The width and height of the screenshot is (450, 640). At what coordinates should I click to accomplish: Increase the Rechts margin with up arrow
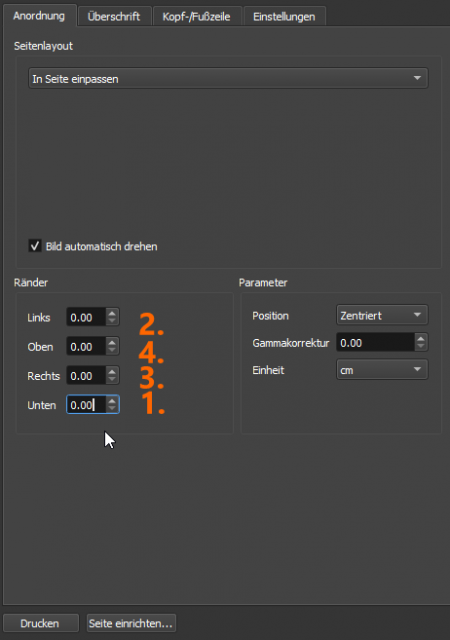tap(112, 371)
